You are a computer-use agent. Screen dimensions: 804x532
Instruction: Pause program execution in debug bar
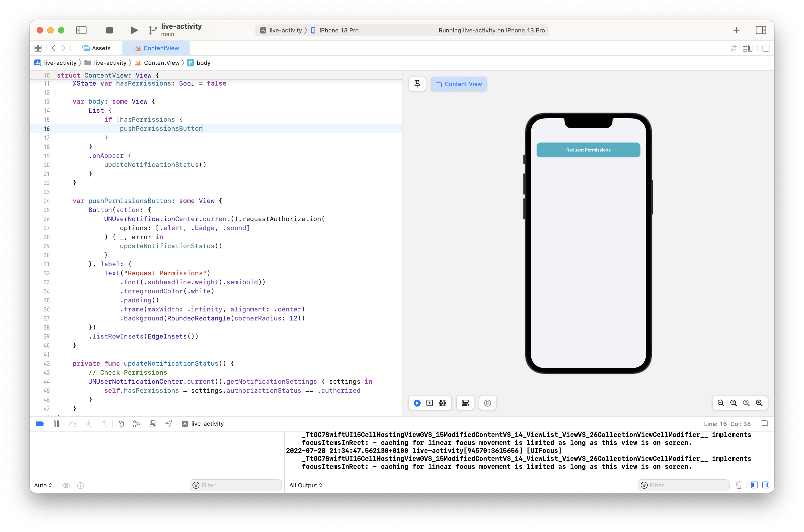coord(56,424)
